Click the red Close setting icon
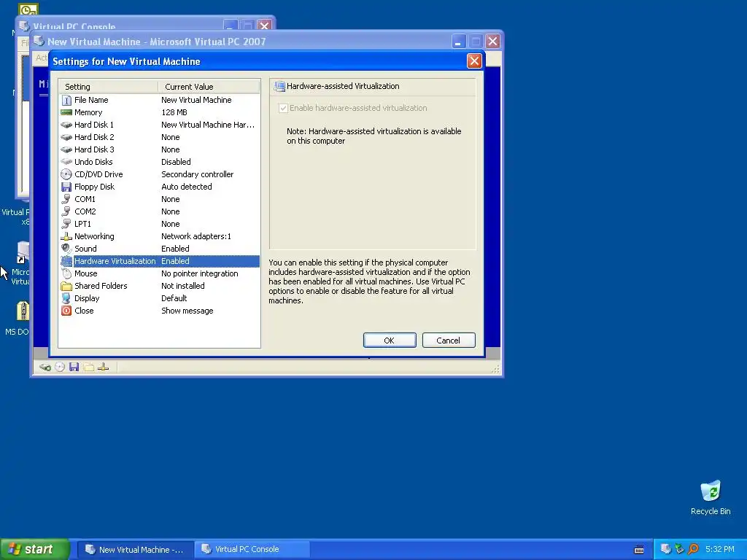The height and width of the screenshot is (560, 747). click(66, 311)
